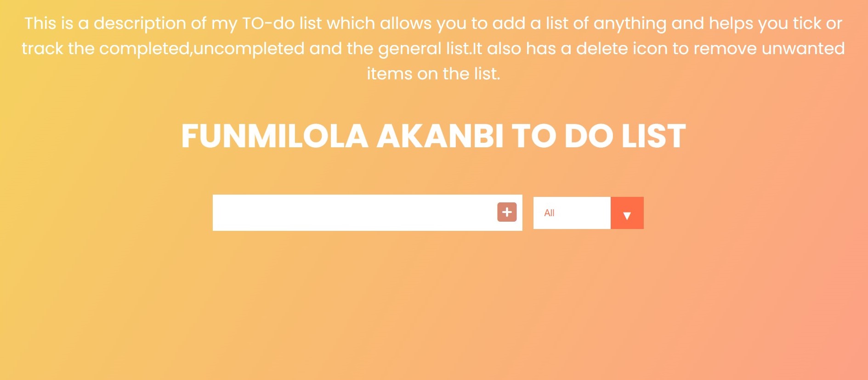This screenshot has width=868, height=380.
Task: Click "items on the list." line
Action: [x=433, y=74]
